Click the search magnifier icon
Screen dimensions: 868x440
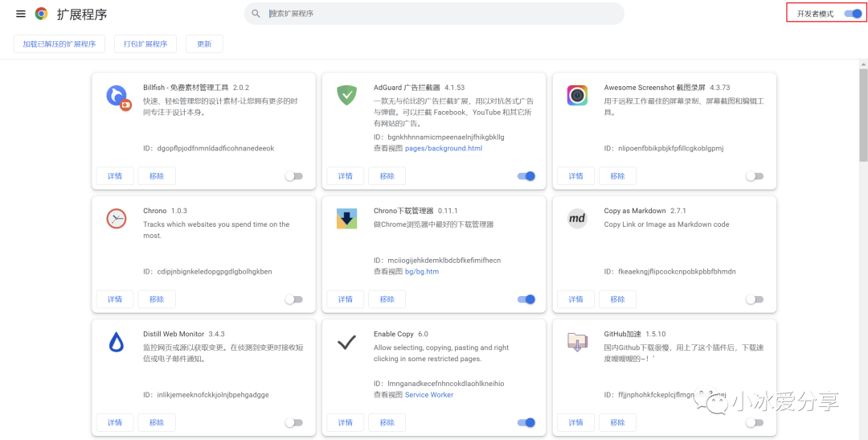click(x=256, y=14)
